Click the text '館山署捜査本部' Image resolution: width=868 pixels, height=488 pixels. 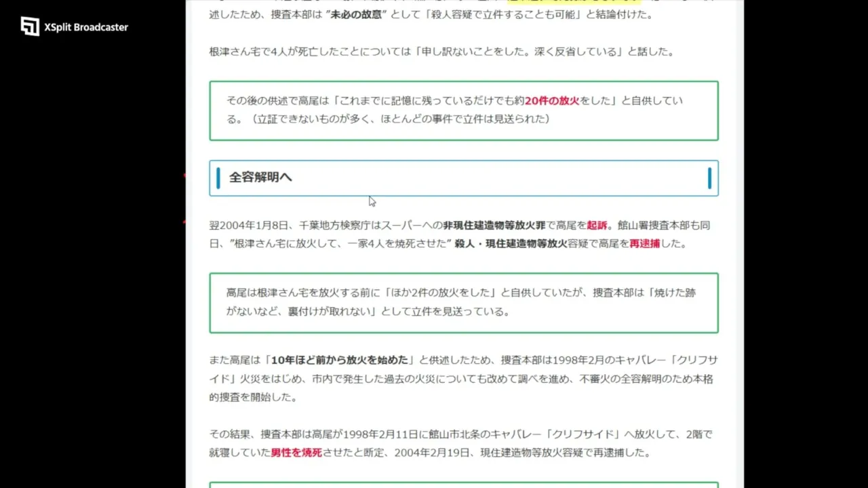653,225
